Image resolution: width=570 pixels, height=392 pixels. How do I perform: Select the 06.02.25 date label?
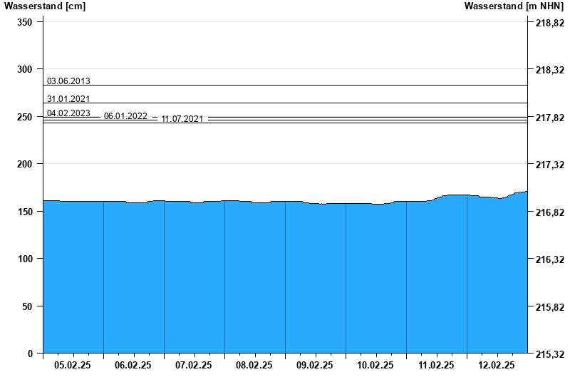click(133, 365)
